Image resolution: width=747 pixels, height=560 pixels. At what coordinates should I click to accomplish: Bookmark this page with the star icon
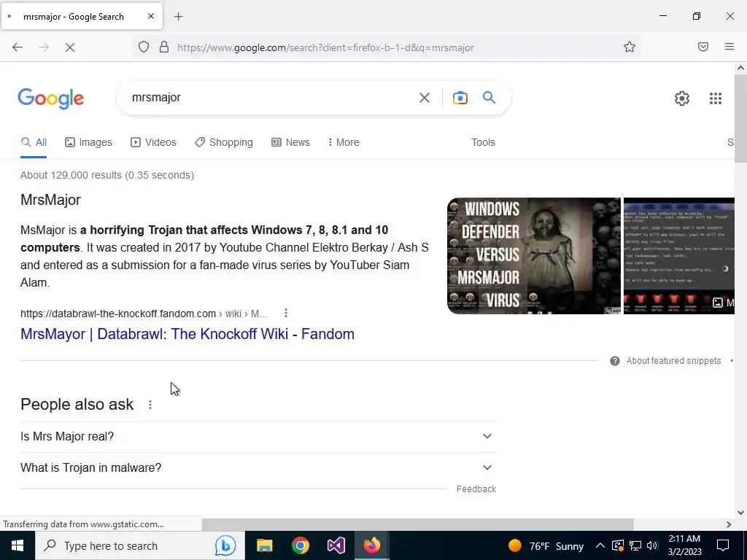pyautogui.click(x=630, y=47)
